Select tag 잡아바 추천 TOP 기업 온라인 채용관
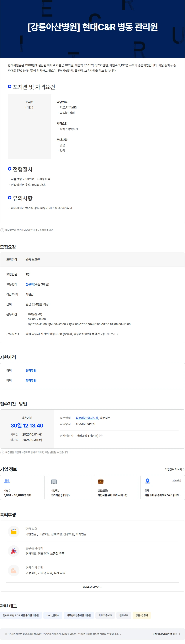Screen dimensions: 185x644 pos(21,615)
